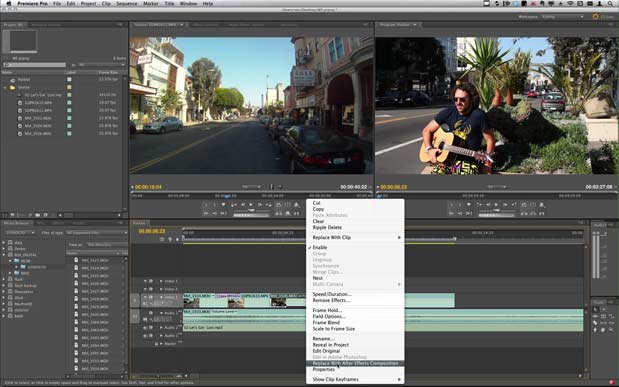Select the Rate Stretch tool

coord(611,316)
